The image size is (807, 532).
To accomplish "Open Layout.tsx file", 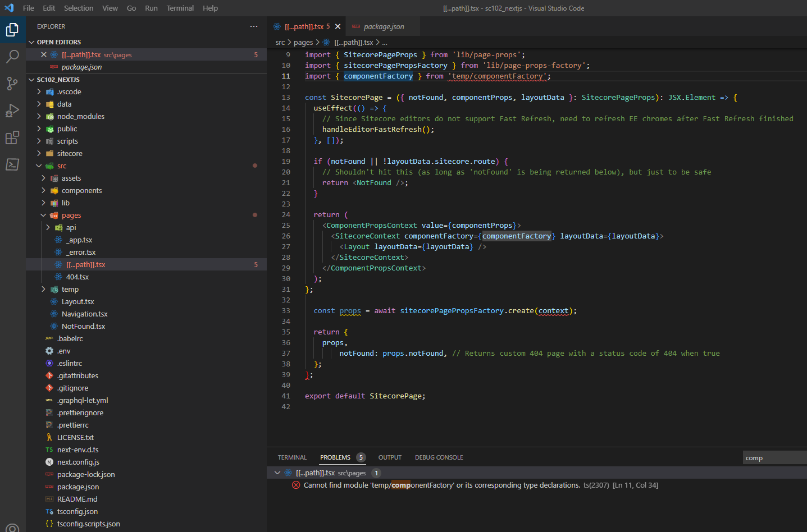I will [146, 301].
